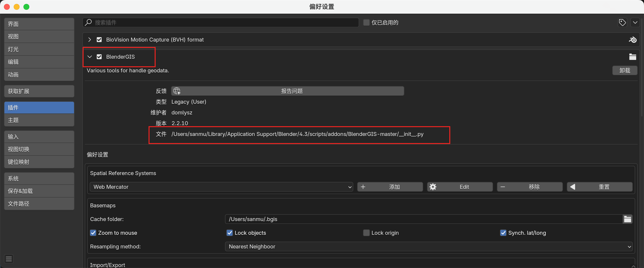Click the 卸载 uninstall button
Image resolution: width=644 pixels, height=268 pixels.
click(624, 71)
